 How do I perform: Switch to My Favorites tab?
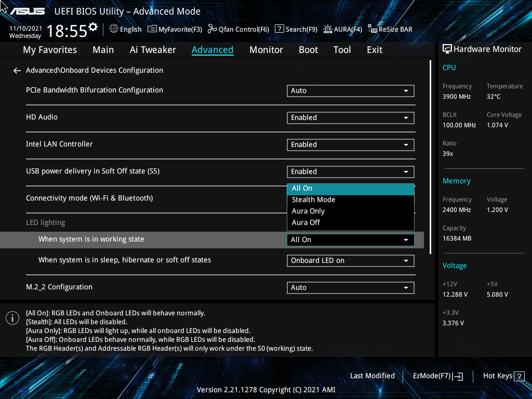click(x=50, y=50)
